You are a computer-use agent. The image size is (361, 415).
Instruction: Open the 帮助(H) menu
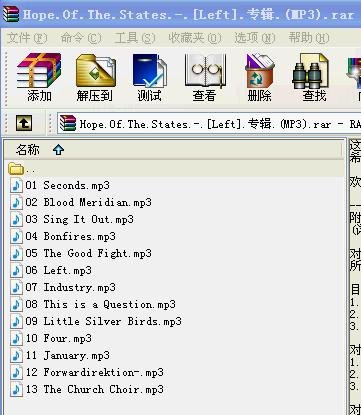309,38
